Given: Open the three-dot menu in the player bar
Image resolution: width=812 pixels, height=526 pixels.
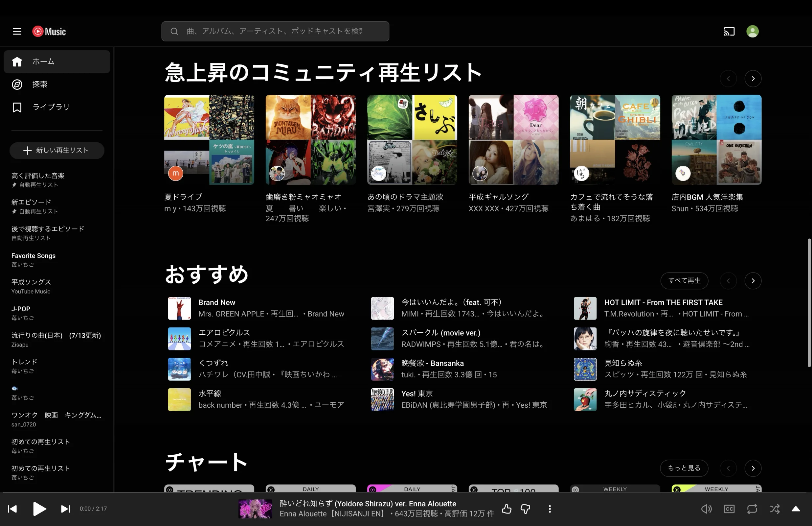Looking at the screenshot, I should point(550,509).
